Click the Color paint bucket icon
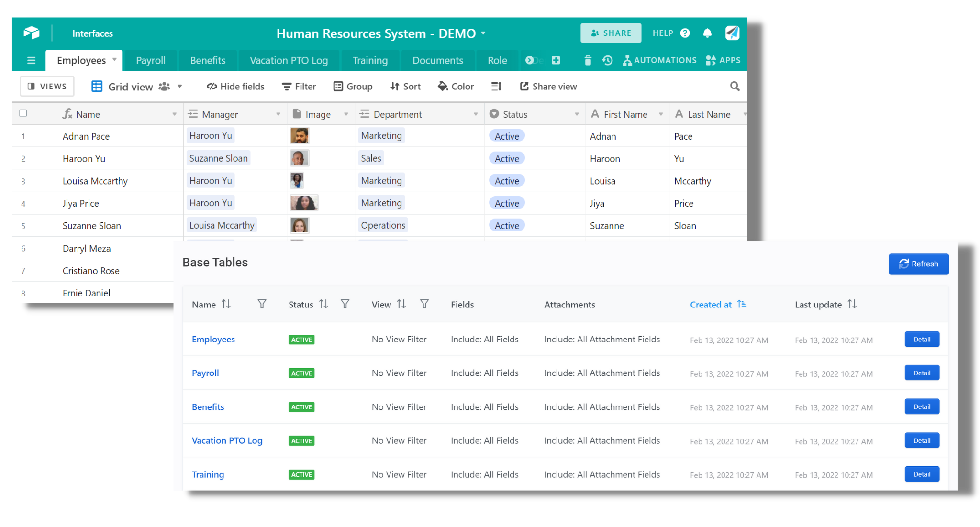Screen dimensions: 980x527 [443, 86]
